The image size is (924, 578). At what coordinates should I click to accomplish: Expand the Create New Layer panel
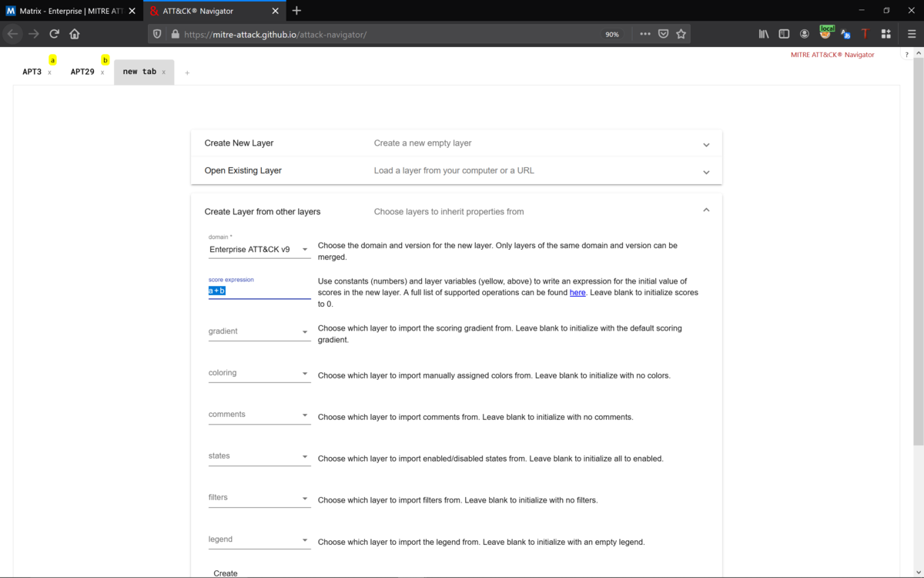(457, 143)
